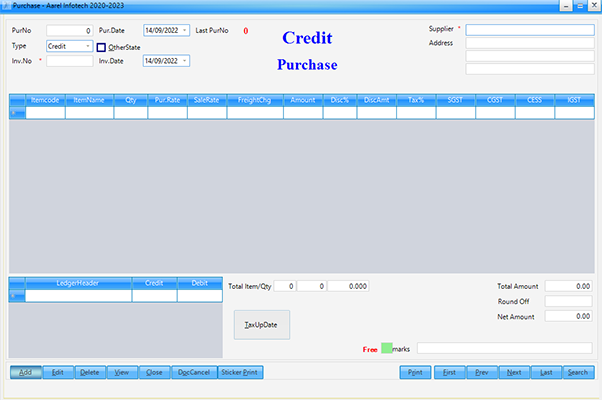The width and height of the screenshot is (602, 400).
Task: Focus the Inv.No text field
Action: [69, 61]
